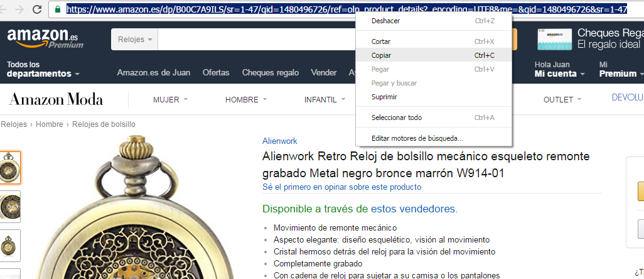This screenshot has width=644, height=279.
Task: Expand the OUTLET fashion dropdown
Action: 562,99
